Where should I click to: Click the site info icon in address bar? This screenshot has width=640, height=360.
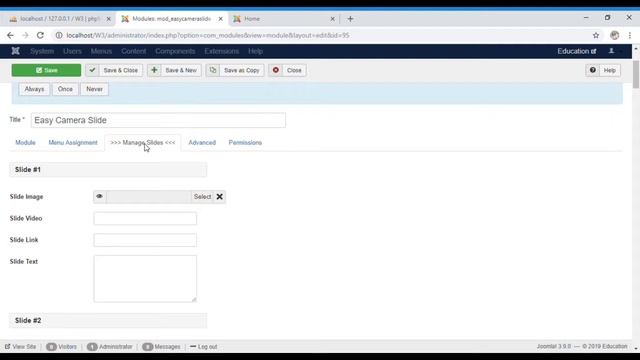59,36
